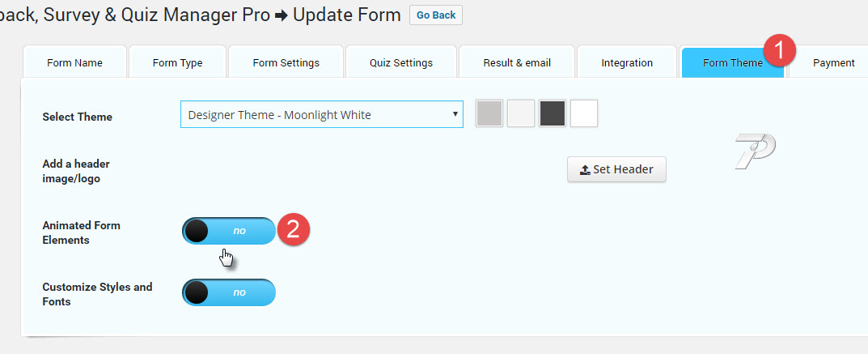
Task: Open the Integration tab
Action: click(x=627, y=62)
